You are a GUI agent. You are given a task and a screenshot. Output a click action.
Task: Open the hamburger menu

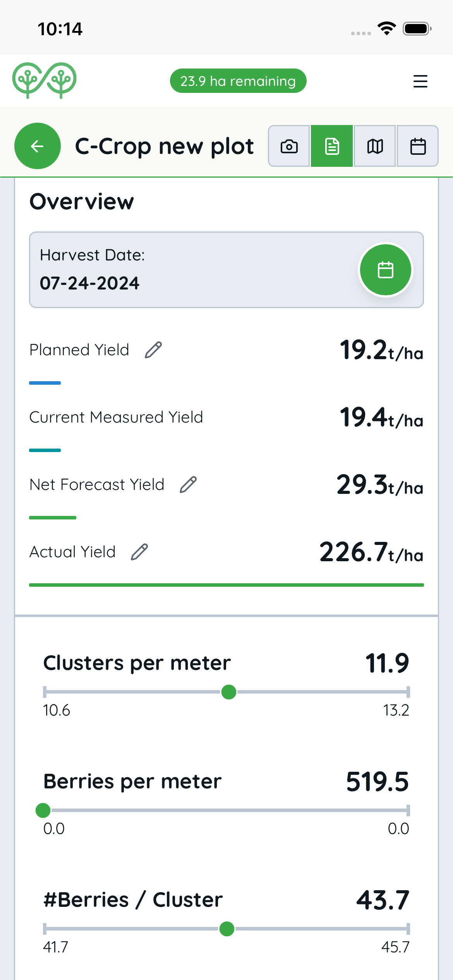[420, 81]
